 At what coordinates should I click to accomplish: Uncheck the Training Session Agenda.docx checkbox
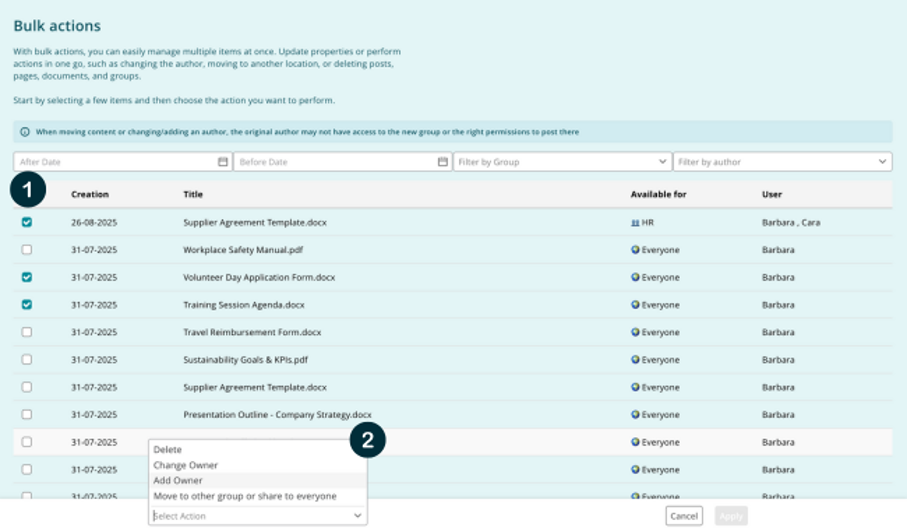(x=27, y=305)
